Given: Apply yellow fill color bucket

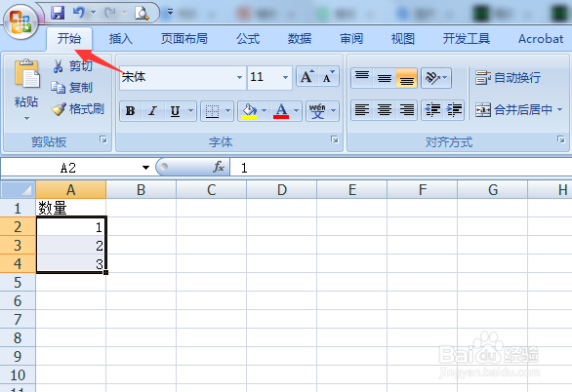Looking at the screenshot, I should 249,111.
